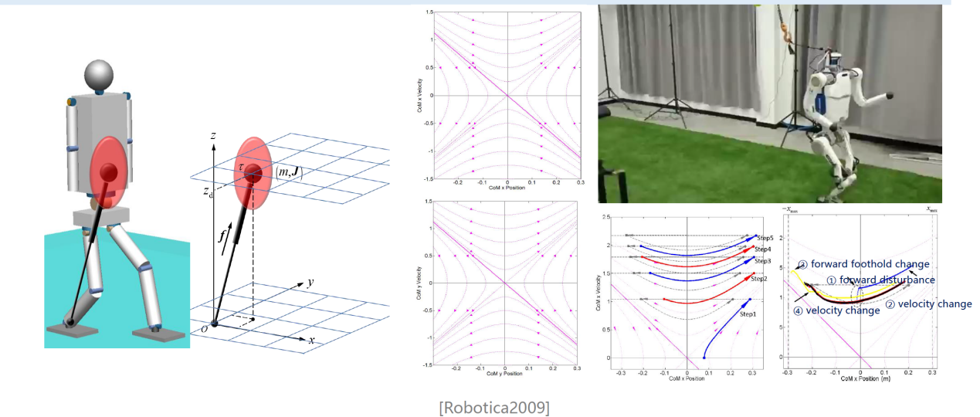980x417 pixels.
Task: Click the 'forward foothold change' annotation
Action: [x=863, y=264]
